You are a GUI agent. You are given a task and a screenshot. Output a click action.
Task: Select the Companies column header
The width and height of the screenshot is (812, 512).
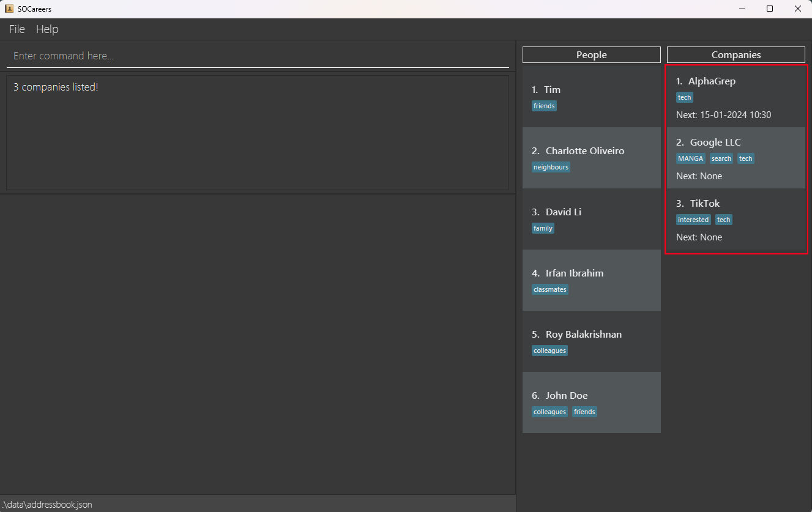coord(736,55)
